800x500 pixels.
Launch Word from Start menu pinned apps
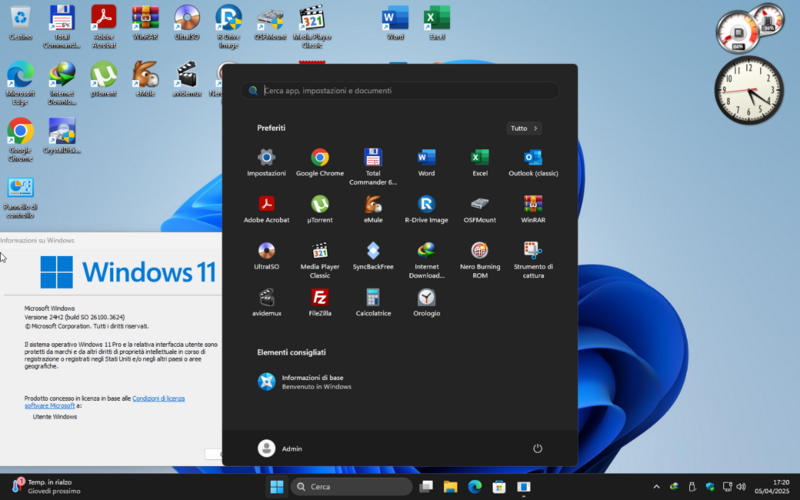tap(427, 162)
